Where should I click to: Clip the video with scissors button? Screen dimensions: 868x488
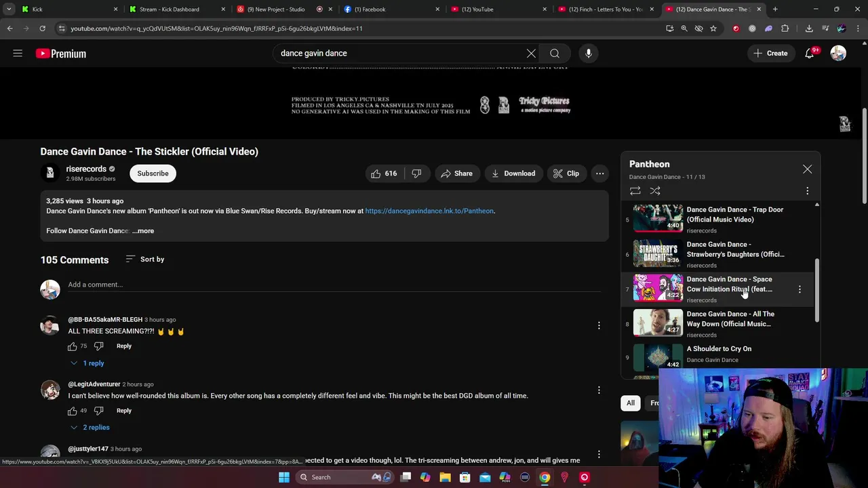coord(566,174)
